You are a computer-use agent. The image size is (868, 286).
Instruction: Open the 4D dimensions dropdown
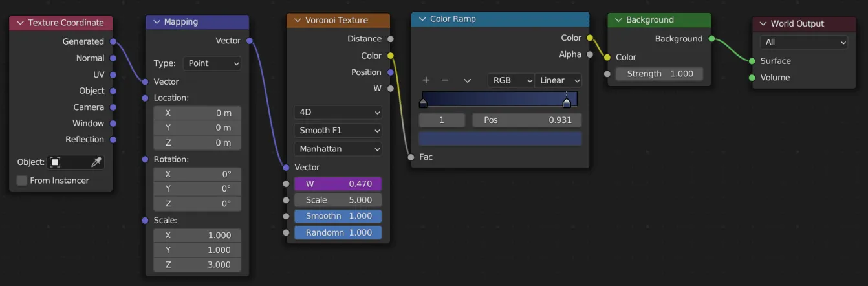[338, 113]
